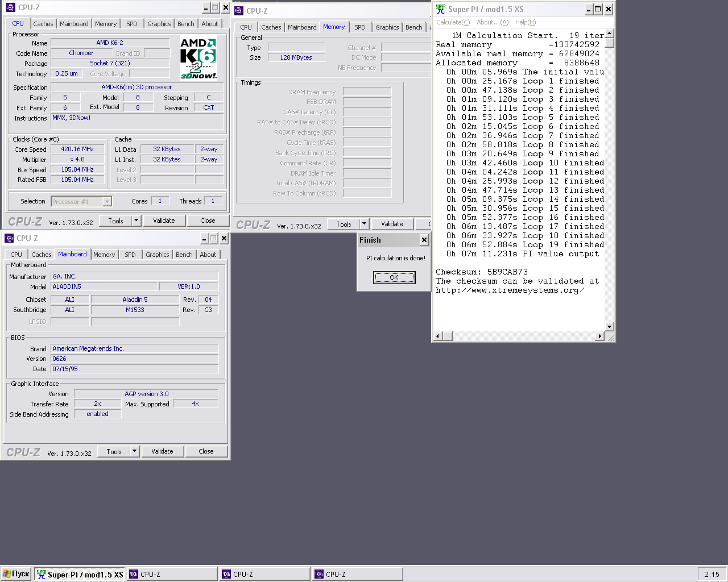
Task: Open the Start menu (Пуск)
Action: 16,574
